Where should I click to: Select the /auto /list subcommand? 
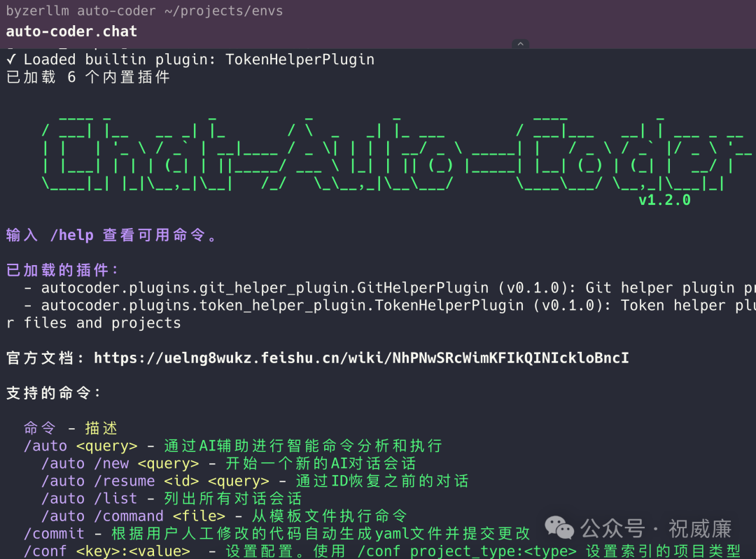pos(84,498)
